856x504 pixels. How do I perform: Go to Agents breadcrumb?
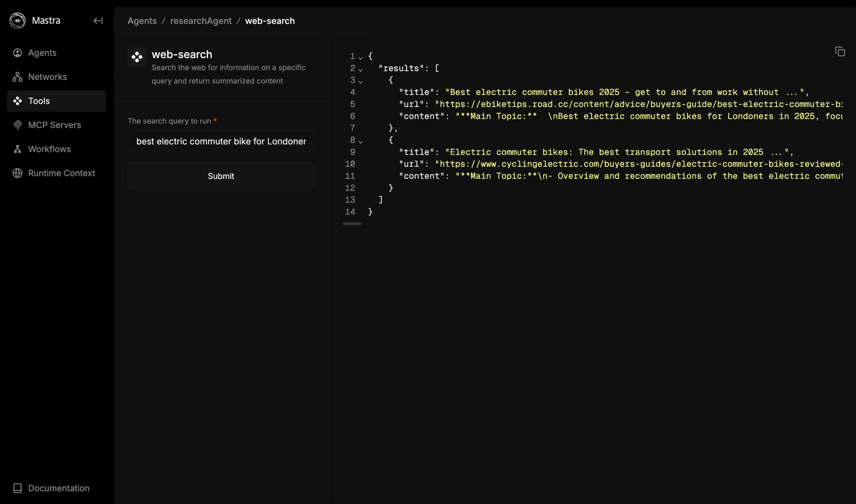point(142,21)
